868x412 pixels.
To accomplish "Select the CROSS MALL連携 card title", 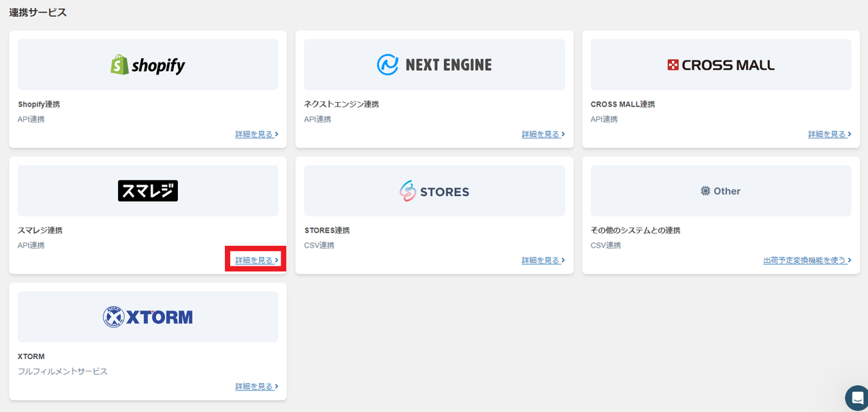I will tap(623, 104).
